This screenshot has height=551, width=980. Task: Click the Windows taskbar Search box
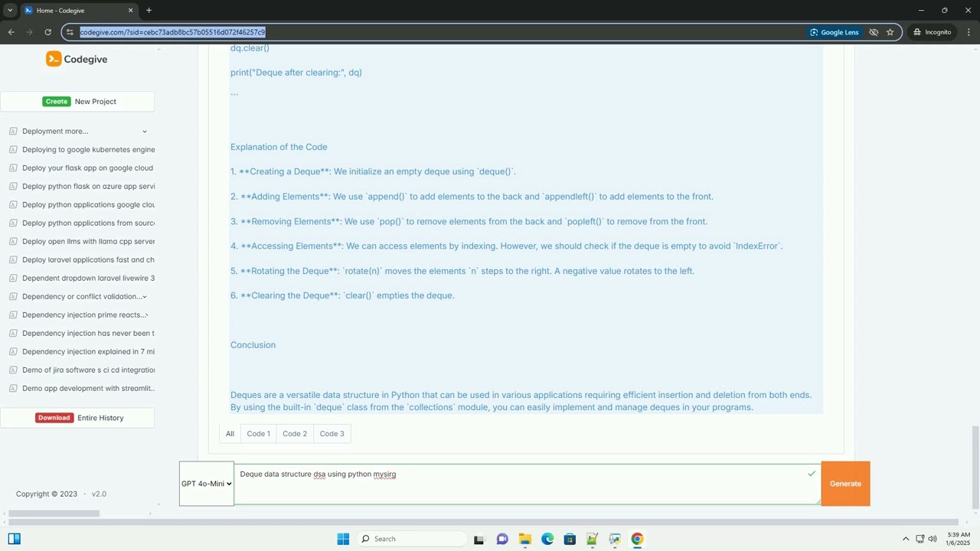click(412, 539)
